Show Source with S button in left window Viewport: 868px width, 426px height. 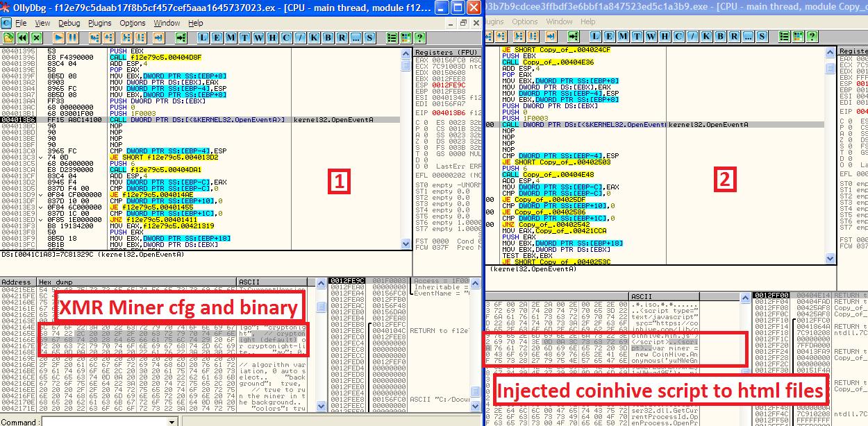(369, 37)
